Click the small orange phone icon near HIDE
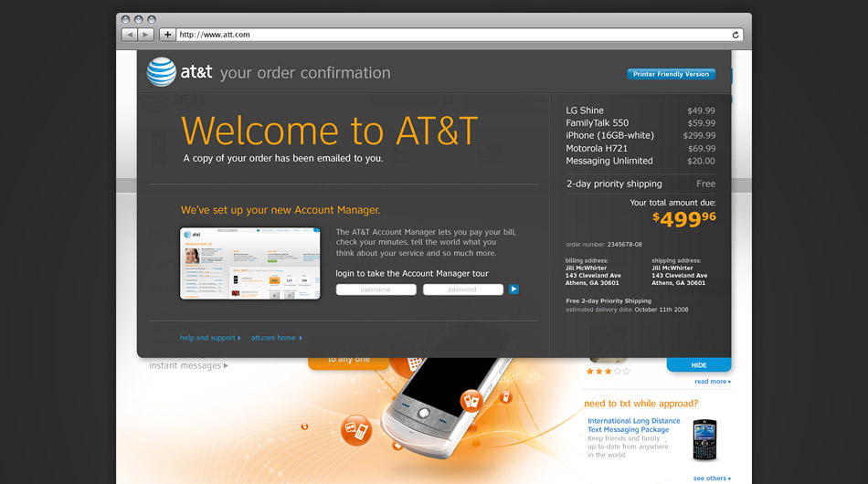 coord(505,396)
